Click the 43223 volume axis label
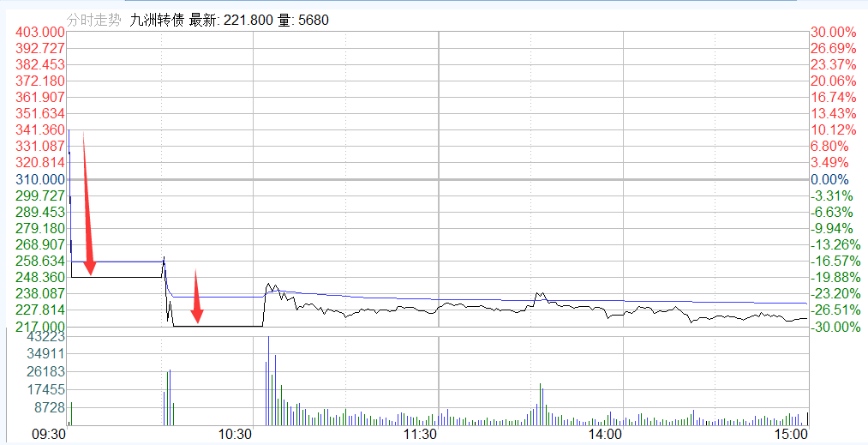868x445 pixels. [x=48, y=338]
